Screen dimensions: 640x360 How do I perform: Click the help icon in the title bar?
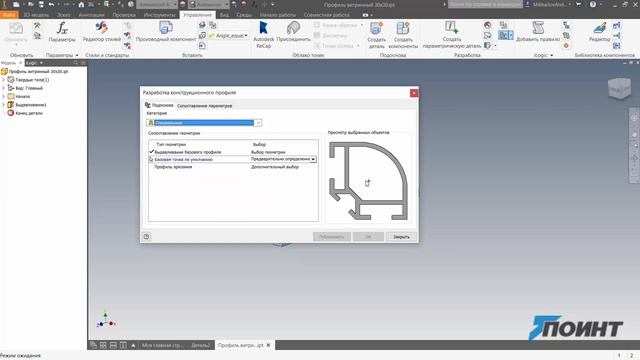click(593, 4)
